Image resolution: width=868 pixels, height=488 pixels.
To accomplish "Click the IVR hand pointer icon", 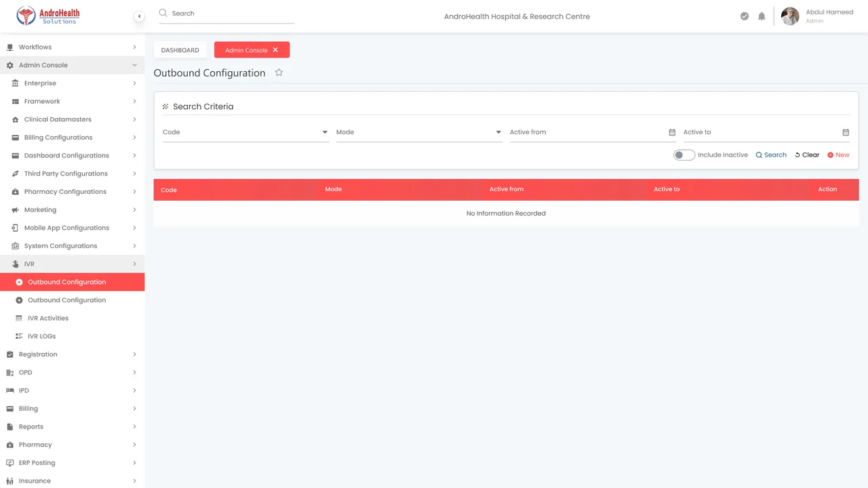I will 16,264.
